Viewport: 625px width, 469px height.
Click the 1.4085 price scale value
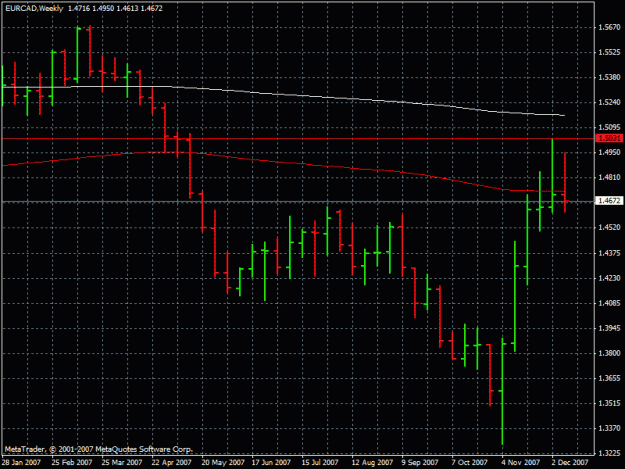609,303
